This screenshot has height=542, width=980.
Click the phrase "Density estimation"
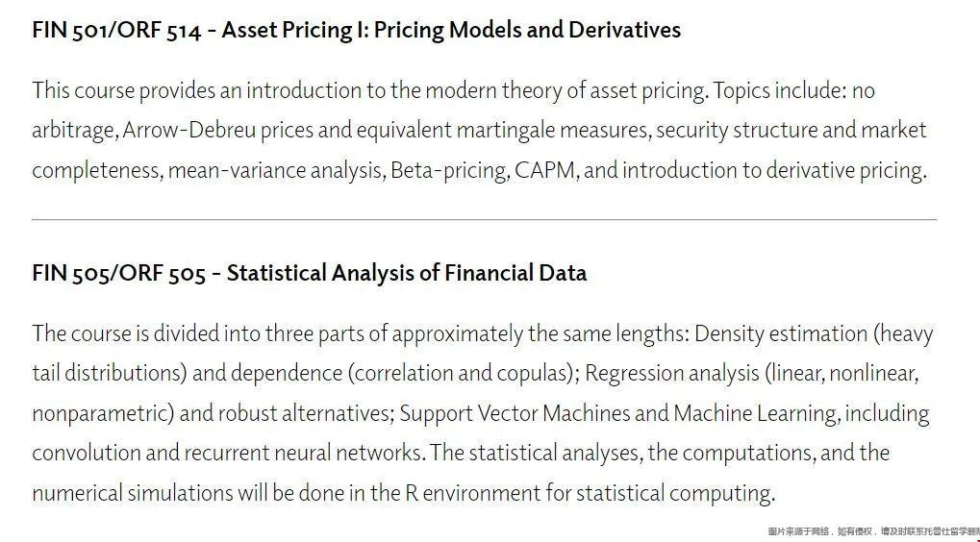(780, 333)
